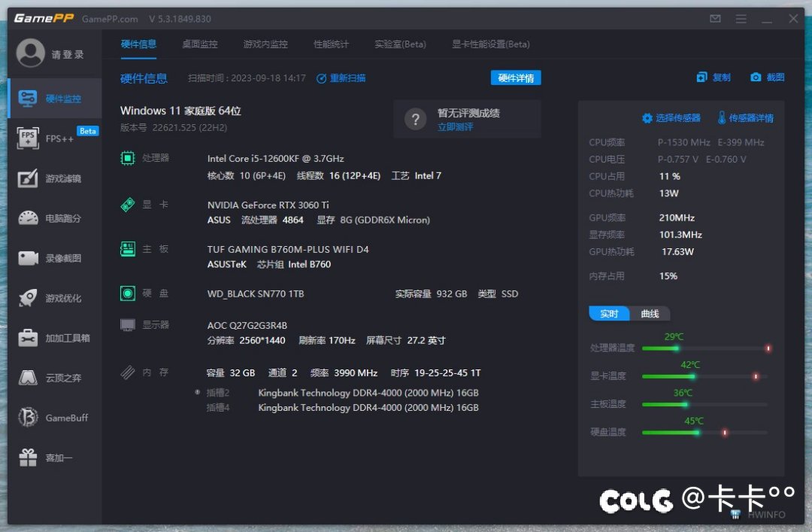Click the 插槽4 memory slot row
This screenshot has width=812, height=532.
[342, 408]
